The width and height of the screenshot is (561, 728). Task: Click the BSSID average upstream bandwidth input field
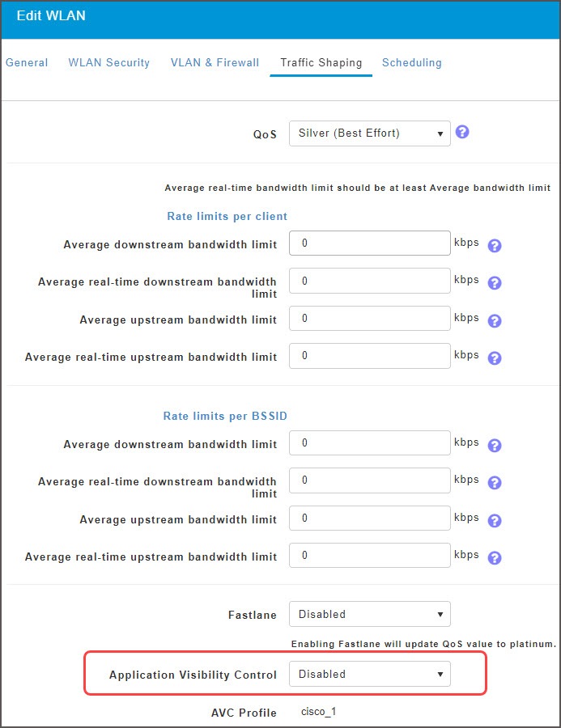369,518
